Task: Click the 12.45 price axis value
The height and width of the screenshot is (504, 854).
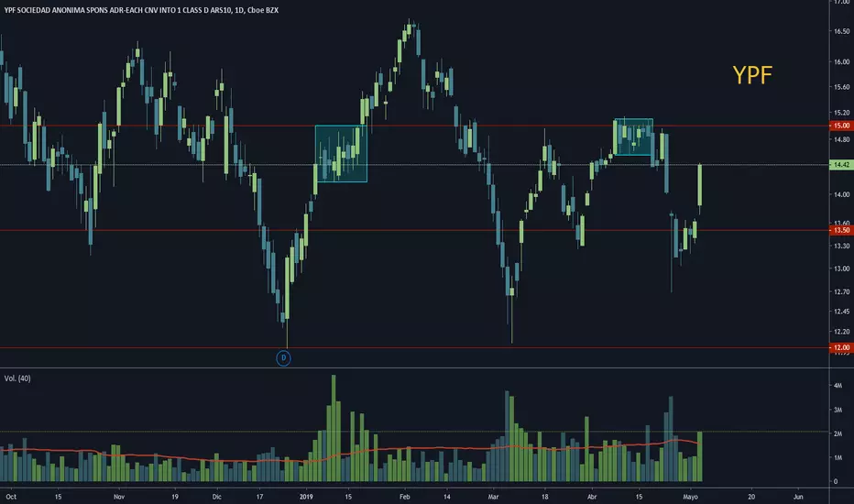Action: point(841,312)
